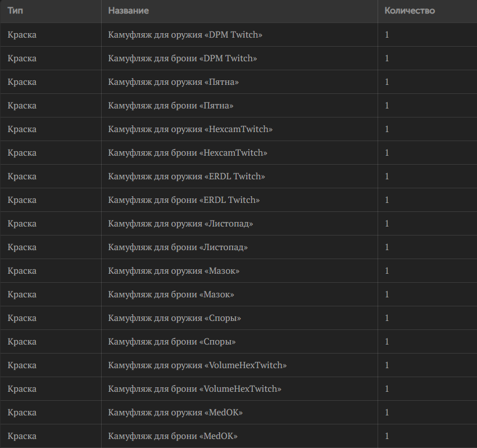
Task: Select «Камуфляж для брони Листопад» row
Action: click(x=238, y=247)
